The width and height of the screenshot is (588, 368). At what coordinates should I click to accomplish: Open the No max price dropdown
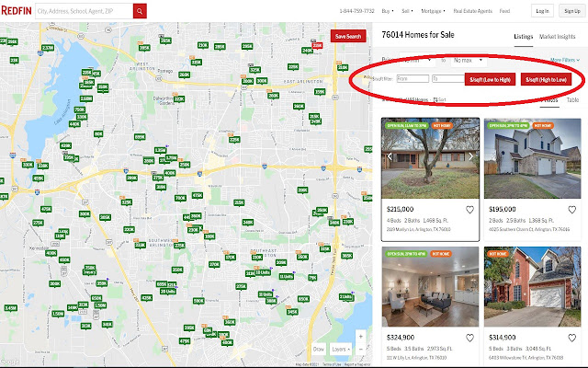click(469, 60)
